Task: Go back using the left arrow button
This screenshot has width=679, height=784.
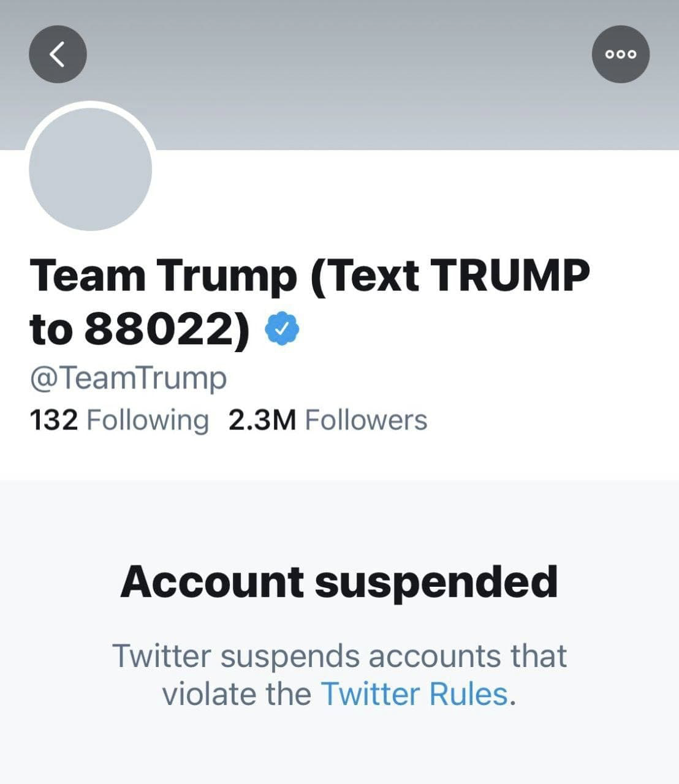Action: (x=58, y=55)
